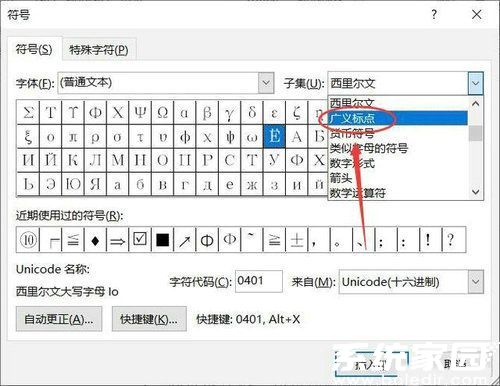
Task: Select the highlighted Cyrillic Ё cell
Action: pyautogui.click(x=274, y=136)
